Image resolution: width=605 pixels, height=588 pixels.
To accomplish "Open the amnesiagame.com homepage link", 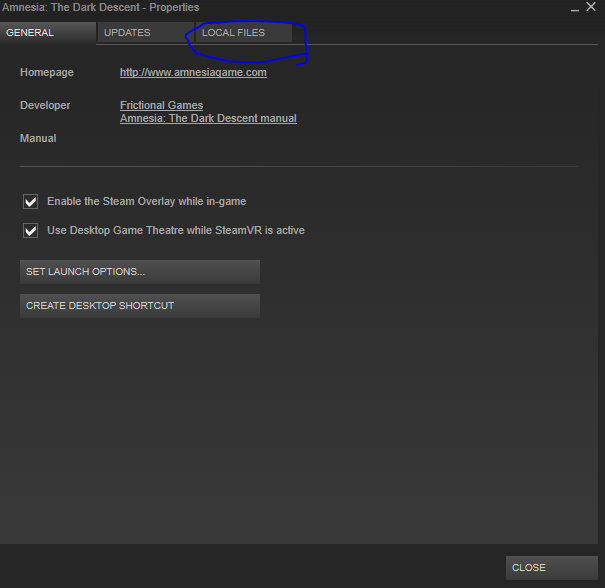I will (x=193, y=73).
